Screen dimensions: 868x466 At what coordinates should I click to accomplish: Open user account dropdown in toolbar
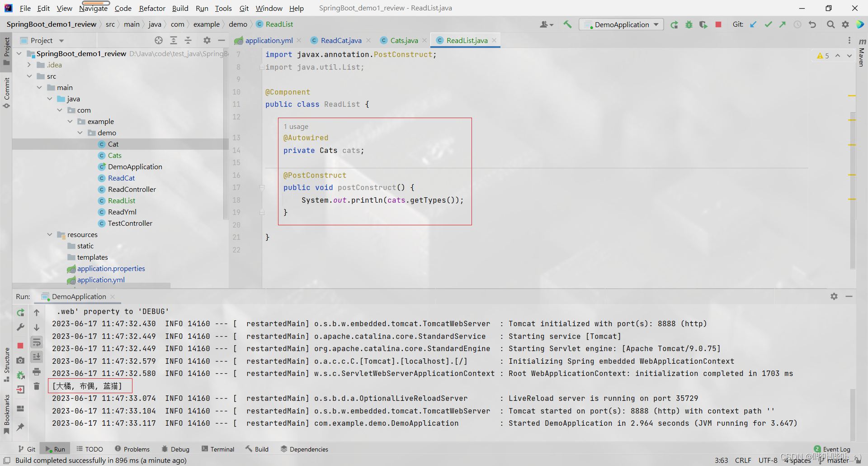(x=547, y=24)
